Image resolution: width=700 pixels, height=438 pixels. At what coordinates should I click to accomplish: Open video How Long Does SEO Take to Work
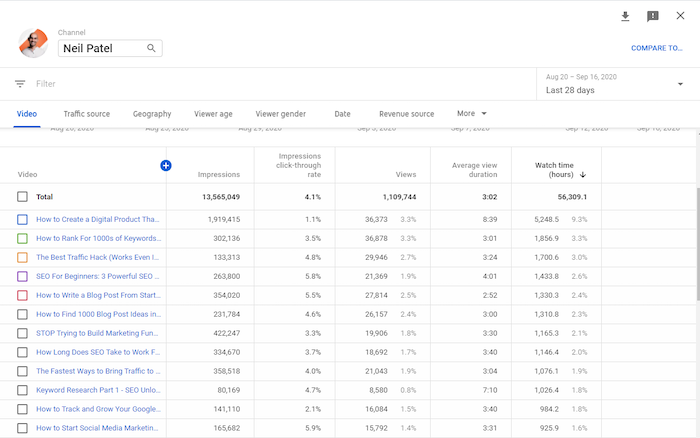tap(98, 352)
